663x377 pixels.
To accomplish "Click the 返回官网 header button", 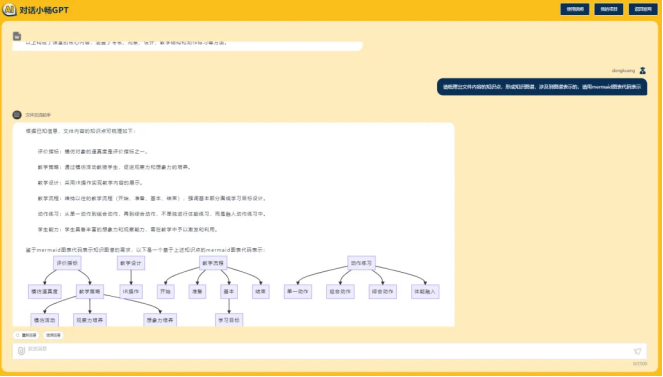I will (x=643, y=9).
